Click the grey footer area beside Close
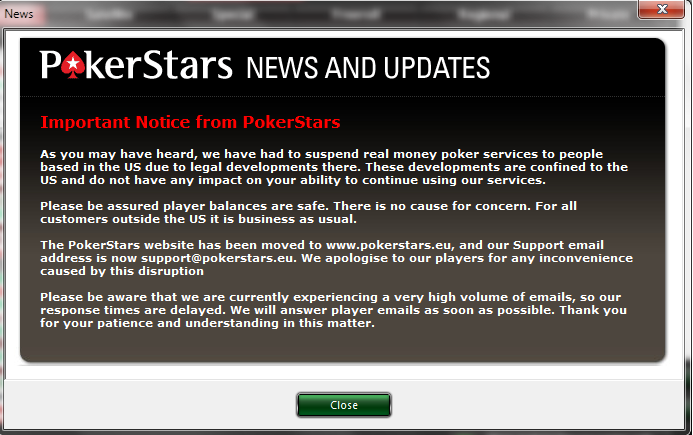Screen dimensions: 693x435 click(x=530, y=404)
